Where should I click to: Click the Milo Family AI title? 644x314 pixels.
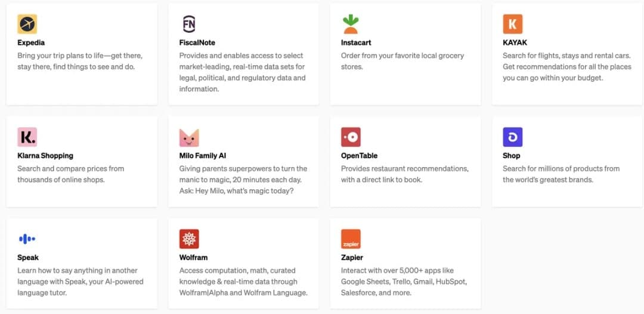pos(203,156)
